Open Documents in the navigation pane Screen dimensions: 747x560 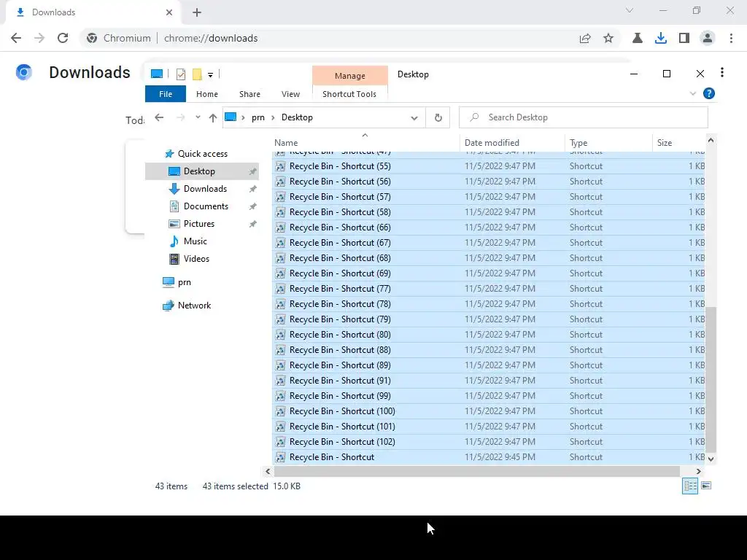tap(206, 206)
